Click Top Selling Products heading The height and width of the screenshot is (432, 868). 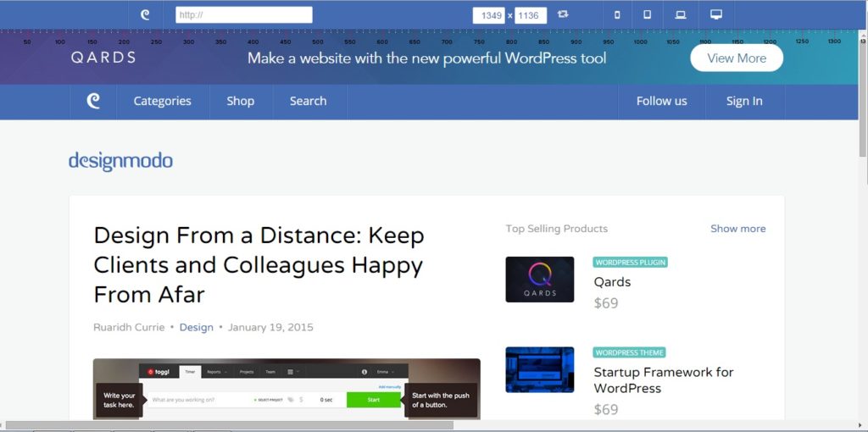point(556,229)
